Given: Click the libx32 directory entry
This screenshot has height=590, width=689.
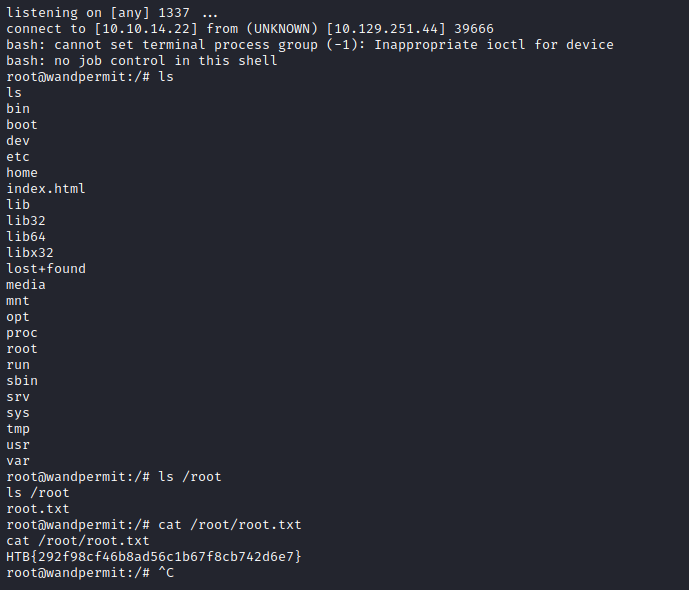Looking at the screenshot, I should point(30,252).
